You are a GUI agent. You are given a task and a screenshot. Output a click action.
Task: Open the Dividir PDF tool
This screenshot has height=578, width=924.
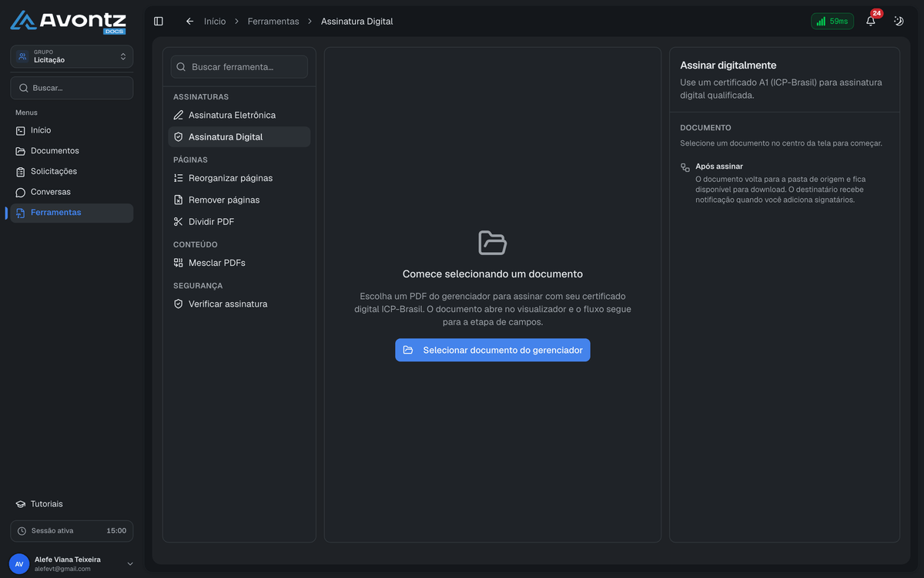coord(239,221)
